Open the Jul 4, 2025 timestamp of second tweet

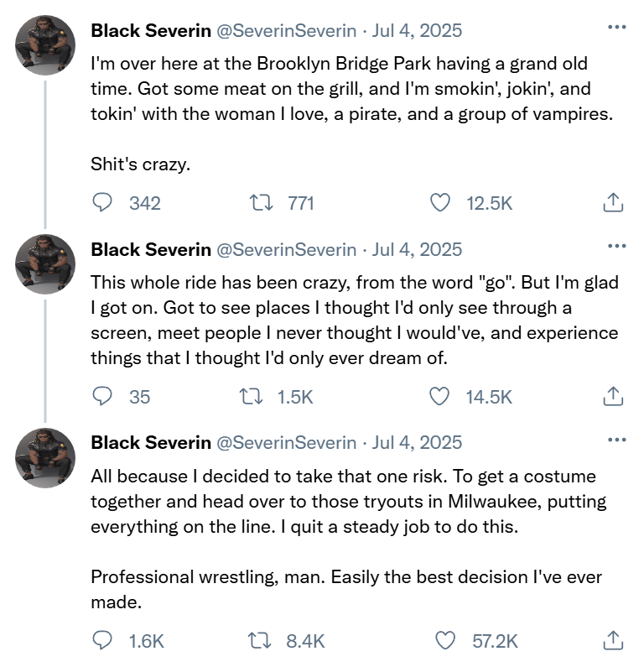point(417,250)
